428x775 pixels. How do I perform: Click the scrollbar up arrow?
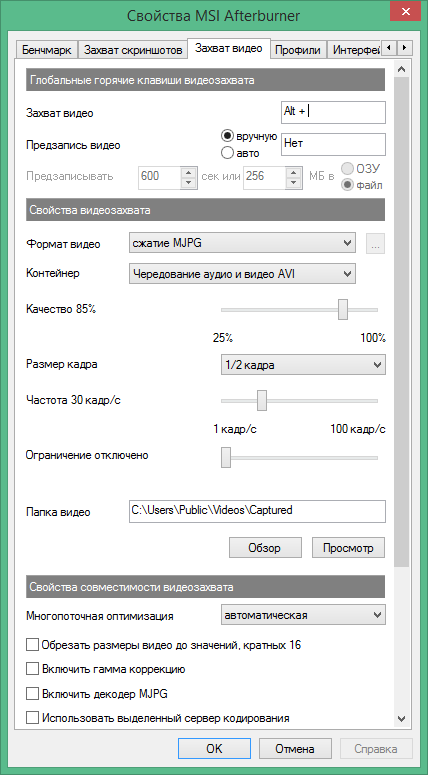coord(401,69)
